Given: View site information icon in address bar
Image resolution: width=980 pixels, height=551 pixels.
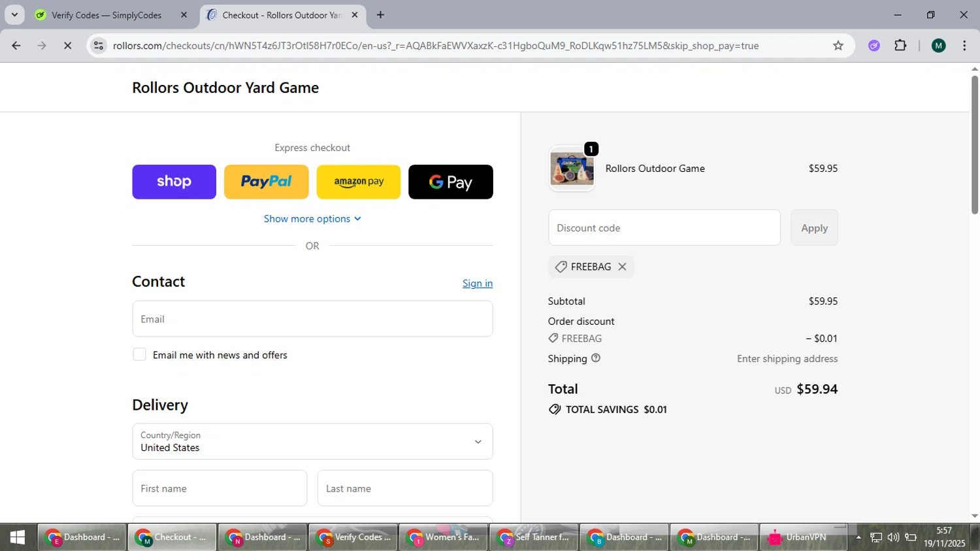Looking at the screenshot, I should pyautogui.click(x=98, y=46).
